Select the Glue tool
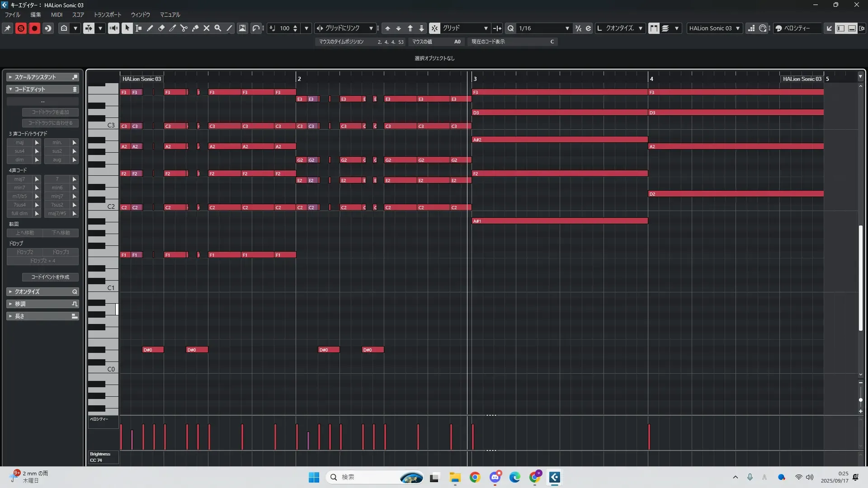Image resolution: width=868 pixels, height=488 pixels. [195, 28]
